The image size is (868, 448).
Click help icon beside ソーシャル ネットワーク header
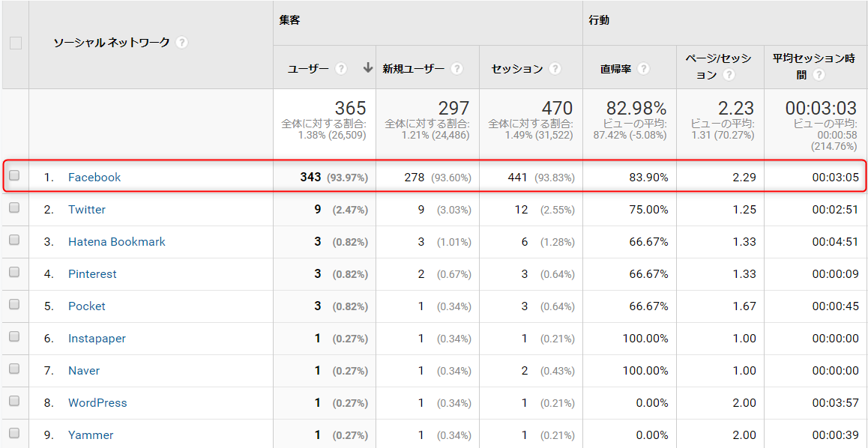pyautogui.click(x=181, y=43)
